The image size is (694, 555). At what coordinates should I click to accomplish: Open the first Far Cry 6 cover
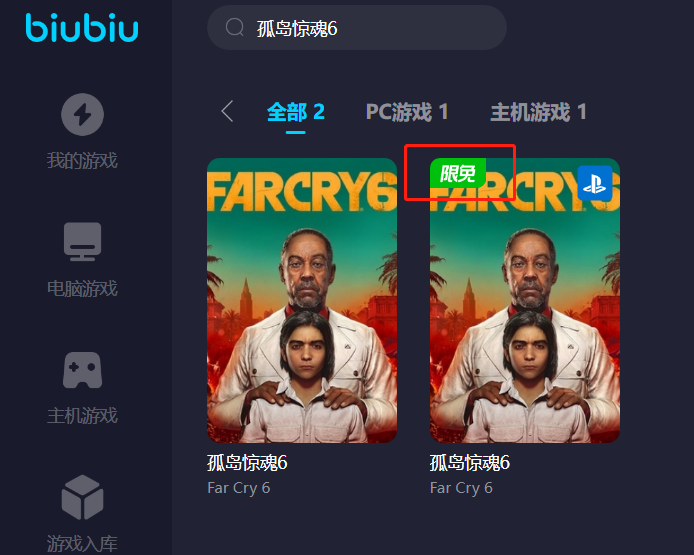302,300
